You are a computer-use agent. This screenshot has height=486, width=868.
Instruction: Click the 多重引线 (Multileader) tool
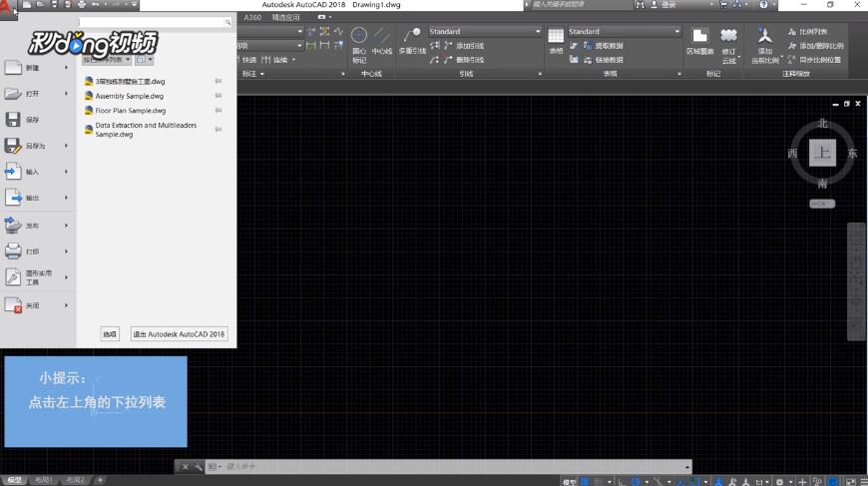[412, 42]
